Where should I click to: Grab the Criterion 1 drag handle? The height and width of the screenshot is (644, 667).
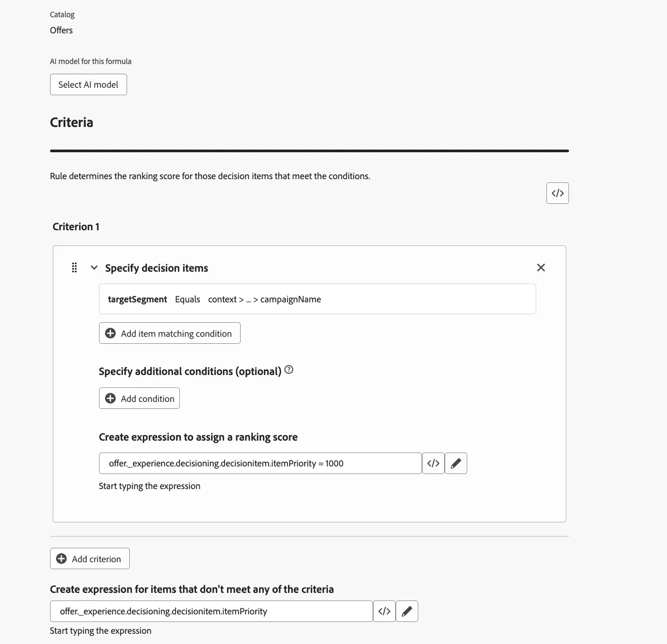tap(74, 267)
